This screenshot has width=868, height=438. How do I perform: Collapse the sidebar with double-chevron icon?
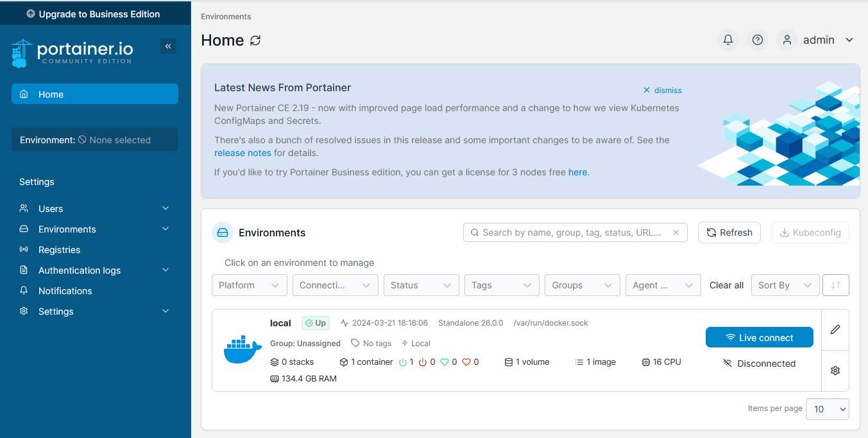click(168, 46)
